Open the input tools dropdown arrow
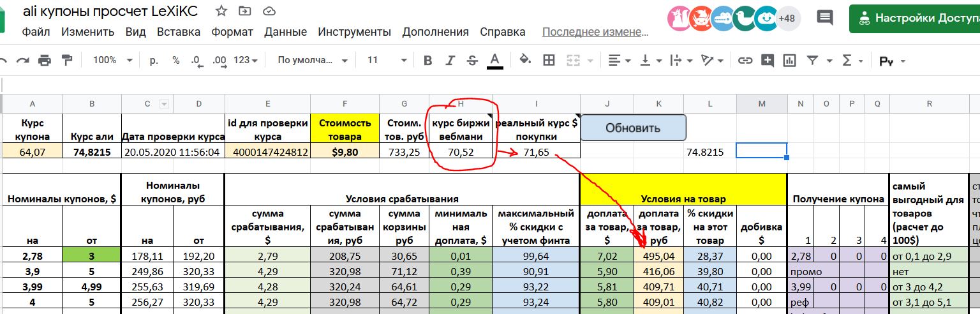The image size is (980, 314). tap(902, 61)
